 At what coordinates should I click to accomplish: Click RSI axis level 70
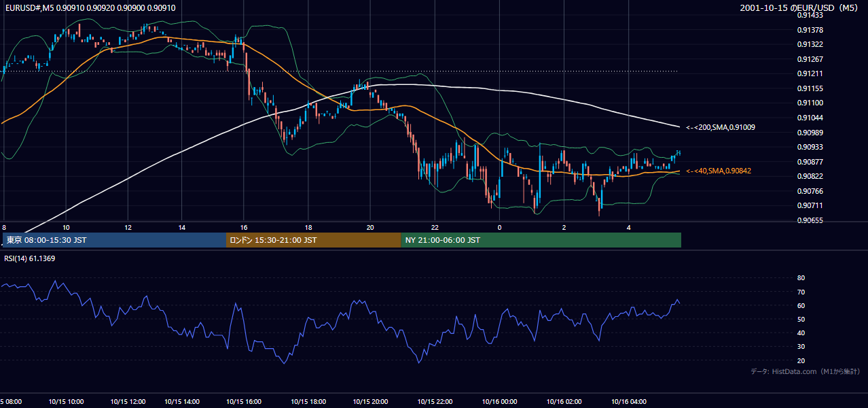[801, 292]
